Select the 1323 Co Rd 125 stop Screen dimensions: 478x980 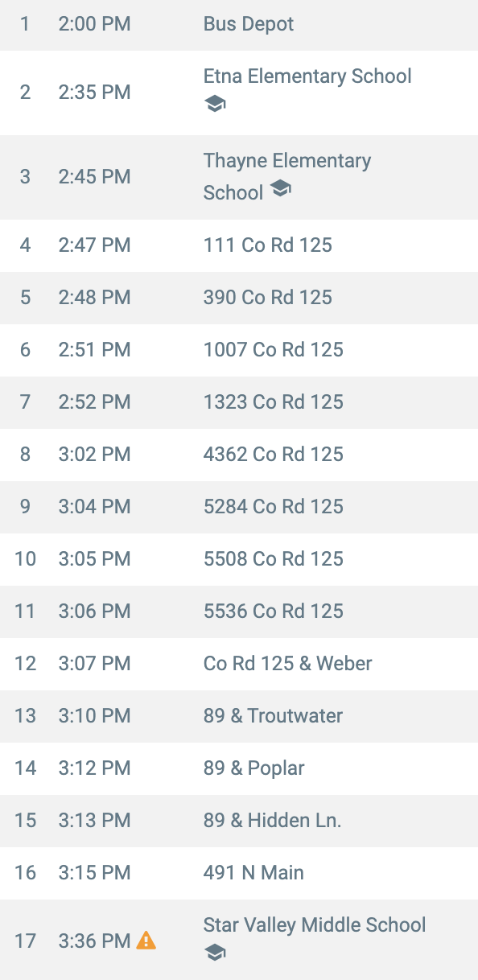coord(239,401)
